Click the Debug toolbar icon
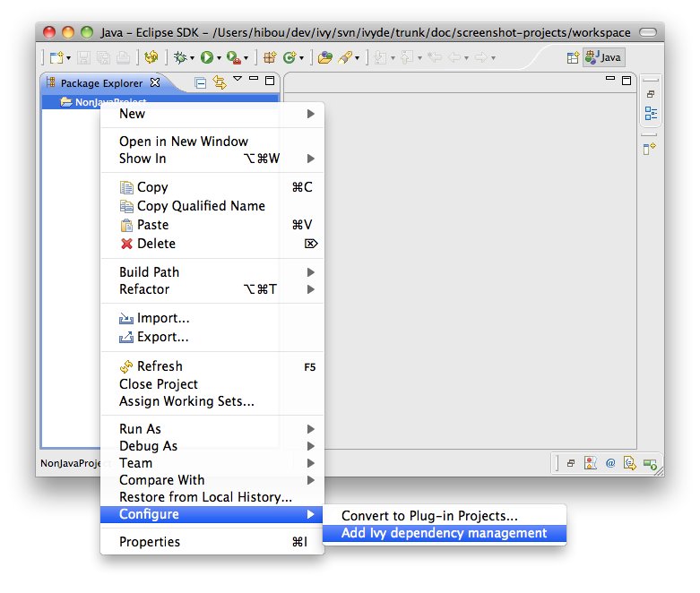700x593 pixels. 180,57
